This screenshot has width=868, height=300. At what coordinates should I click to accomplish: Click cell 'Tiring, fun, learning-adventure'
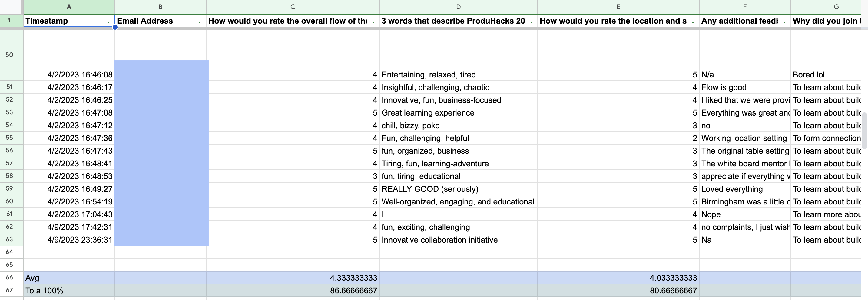coord(458,163)
